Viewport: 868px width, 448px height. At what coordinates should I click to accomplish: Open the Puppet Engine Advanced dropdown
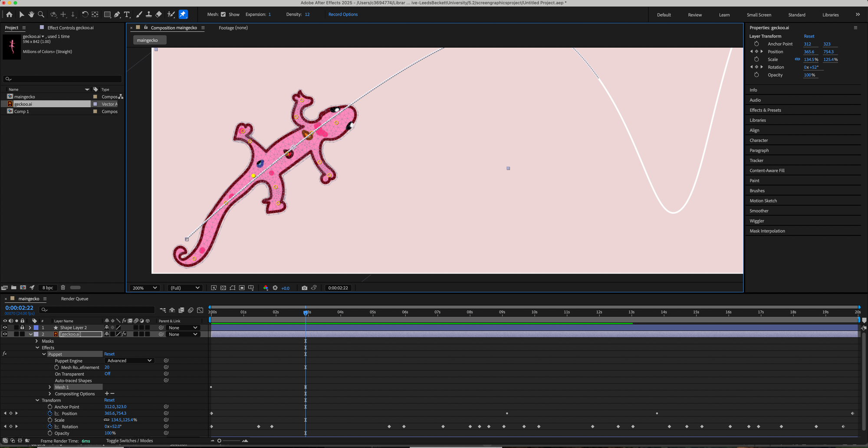pos(129,361)
